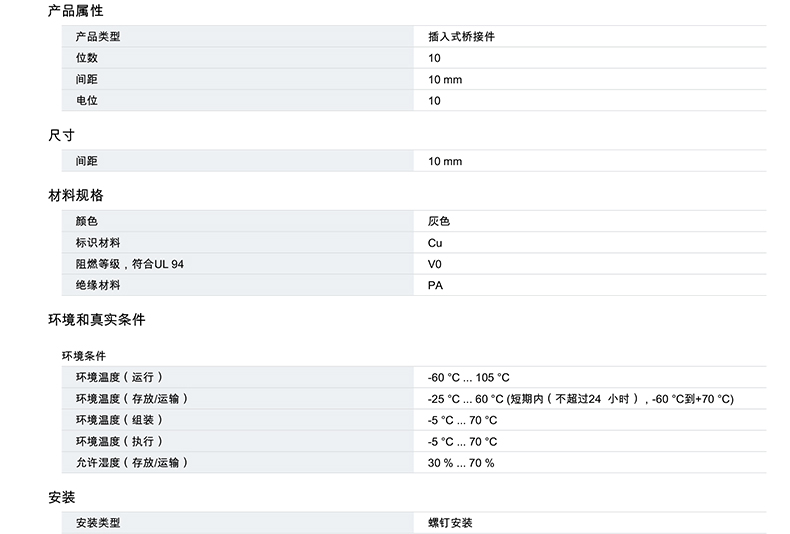Click the V0 flammability rating value
The image size is (790, 534).
click(435, 264)
